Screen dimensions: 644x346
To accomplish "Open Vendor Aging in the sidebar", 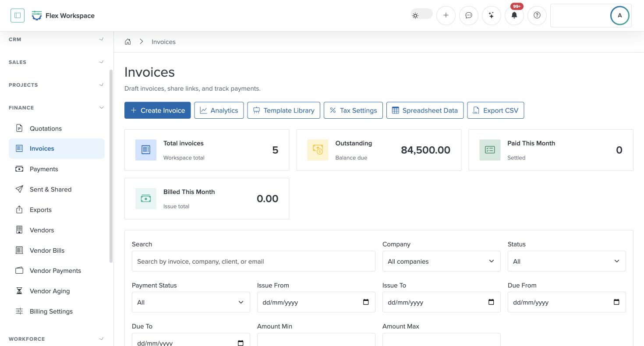I will [x=57, y=291].
